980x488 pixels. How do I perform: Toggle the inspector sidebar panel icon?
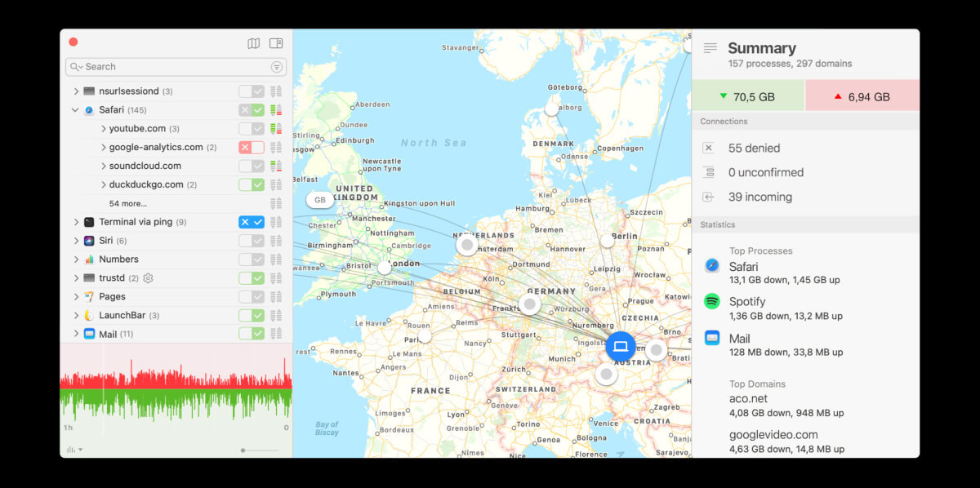(276, 43)
